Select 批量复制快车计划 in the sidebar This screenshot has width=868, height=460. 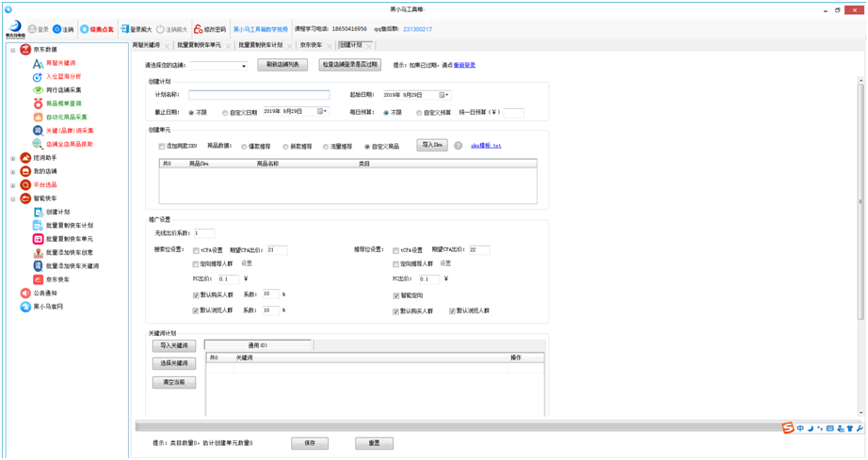tap(70, 226)
